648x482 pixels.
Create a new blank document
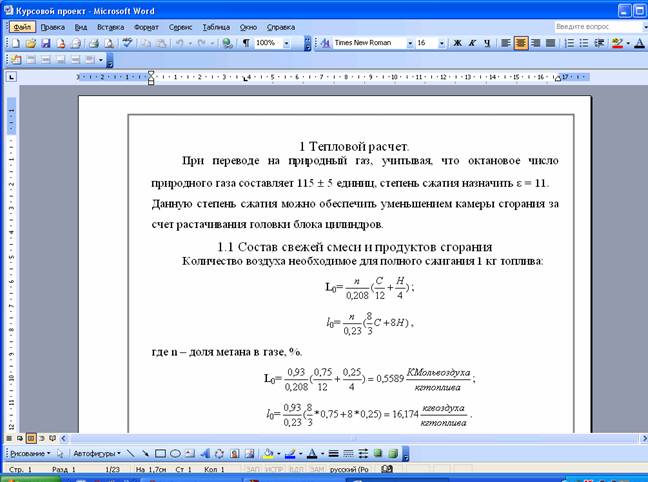pos(16,43)
